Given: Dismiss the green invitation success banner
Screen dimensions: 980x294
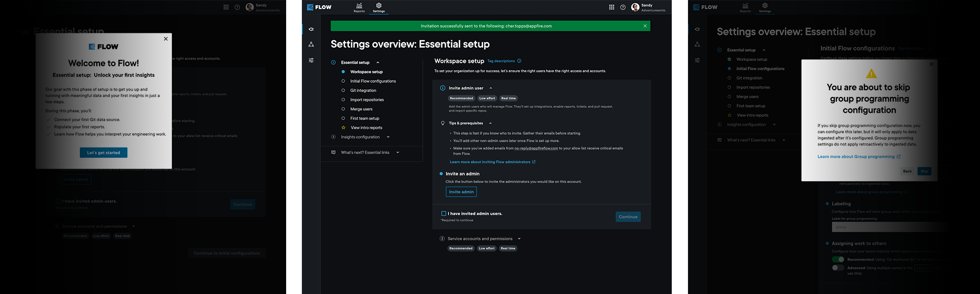Looking at the screenshot, I should coord(645,26).
